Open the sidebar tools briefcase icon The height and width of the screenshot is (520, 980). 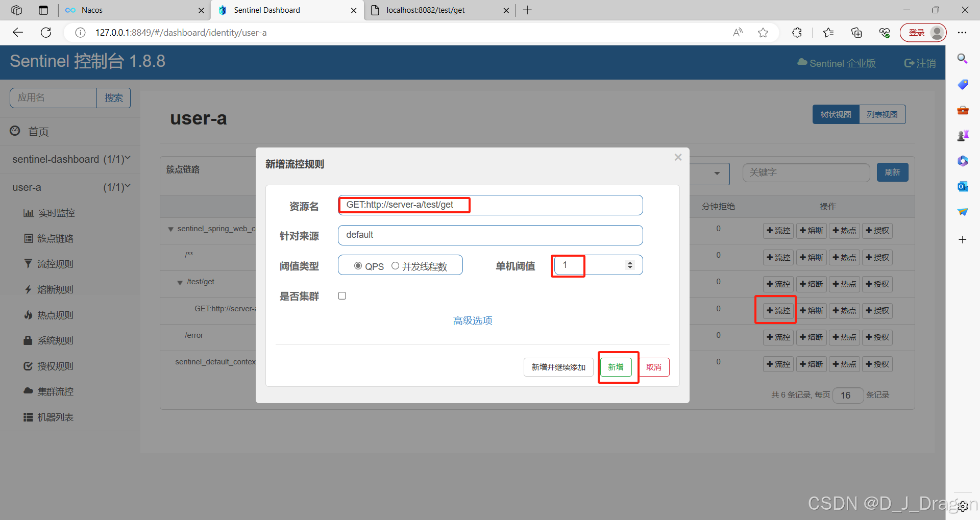tap(963, 110)
